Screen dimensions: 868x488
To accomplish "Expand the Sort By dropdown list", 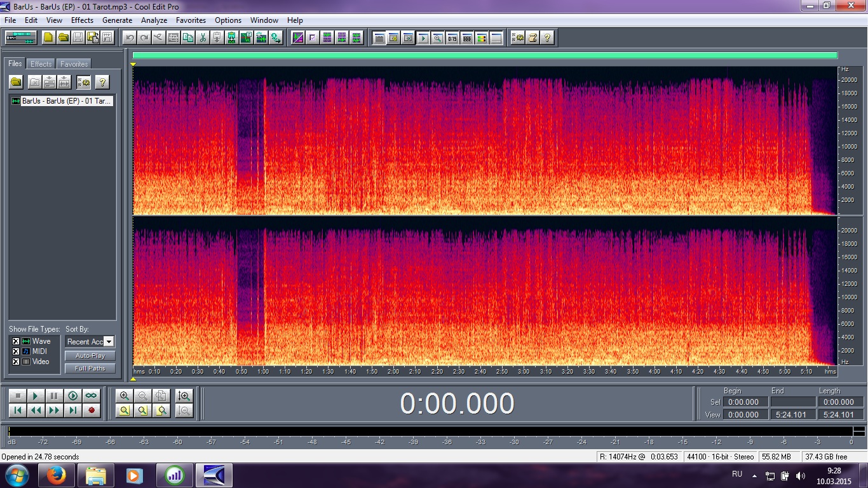I will point(109,342).
